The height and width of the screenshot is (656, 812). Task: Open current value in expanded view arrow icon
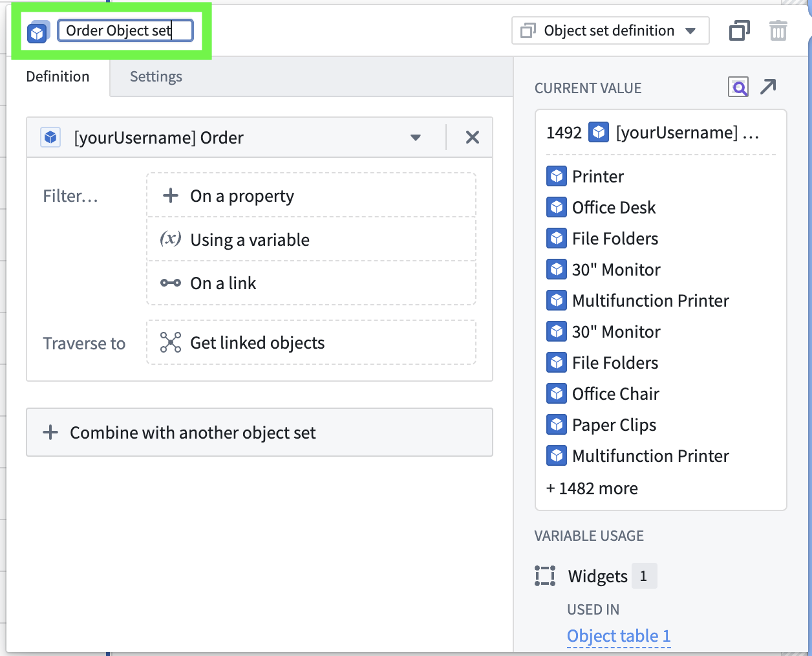click(768, 86)
